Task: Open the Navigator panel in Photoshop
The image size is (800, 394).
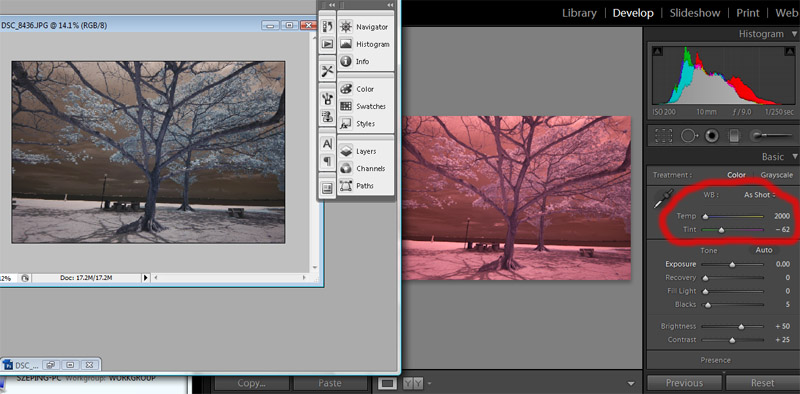Action: [x=364, y=27]
